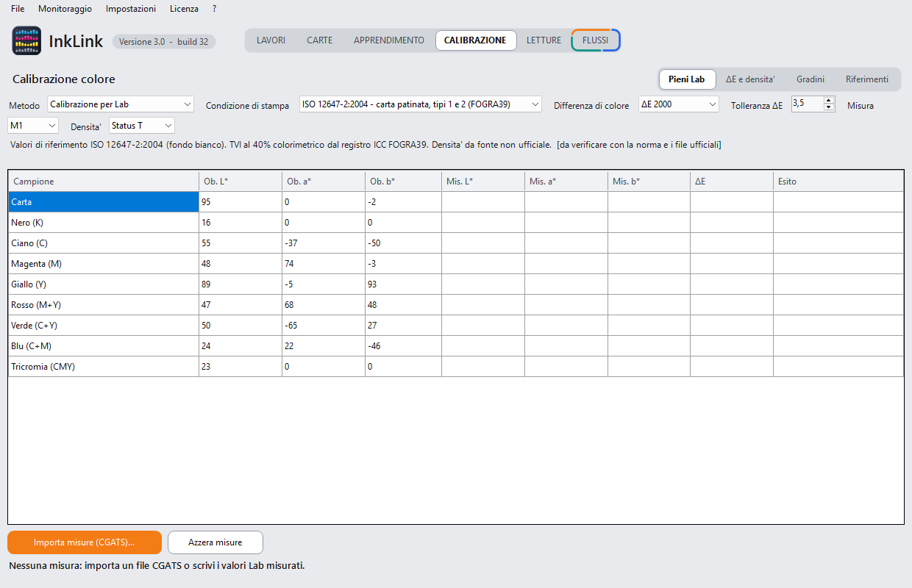
Task: Expand the Condizione di stampa dropdown
Action: click(x=421, y=104)
